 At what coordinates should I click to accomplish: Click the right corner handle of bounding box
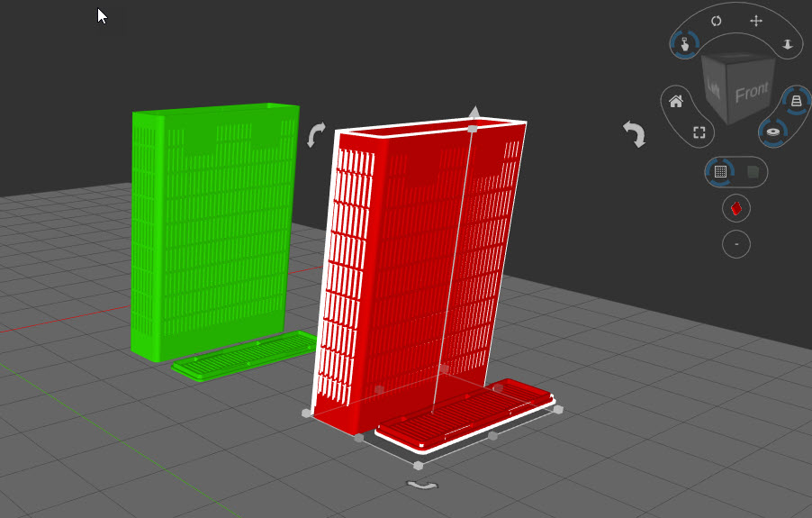[x=558, y=409]
